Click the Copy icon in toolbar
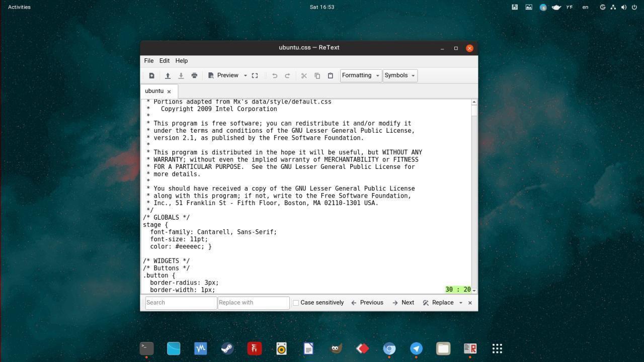The width and height of the screenshot is (644, 362). [x=317, y=75]
